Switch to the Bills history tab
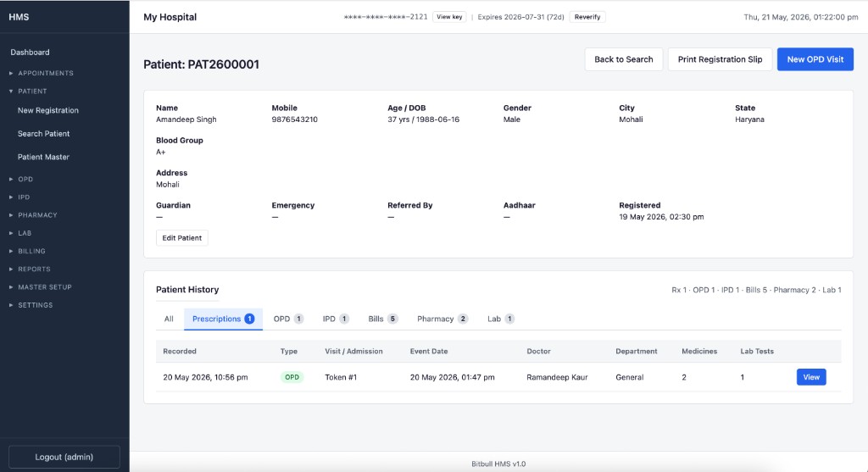Viewport: 868px width, 472px height. [383, 319]
